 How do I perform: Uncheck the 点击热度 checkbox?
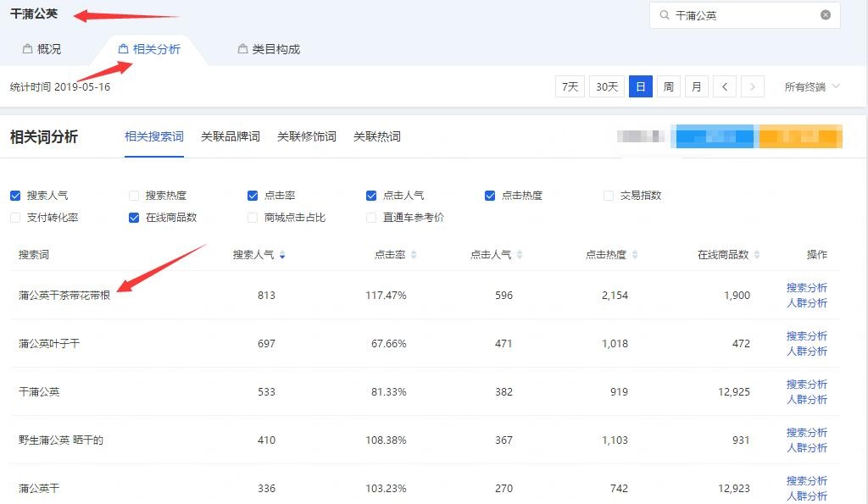tap(490, 196)
